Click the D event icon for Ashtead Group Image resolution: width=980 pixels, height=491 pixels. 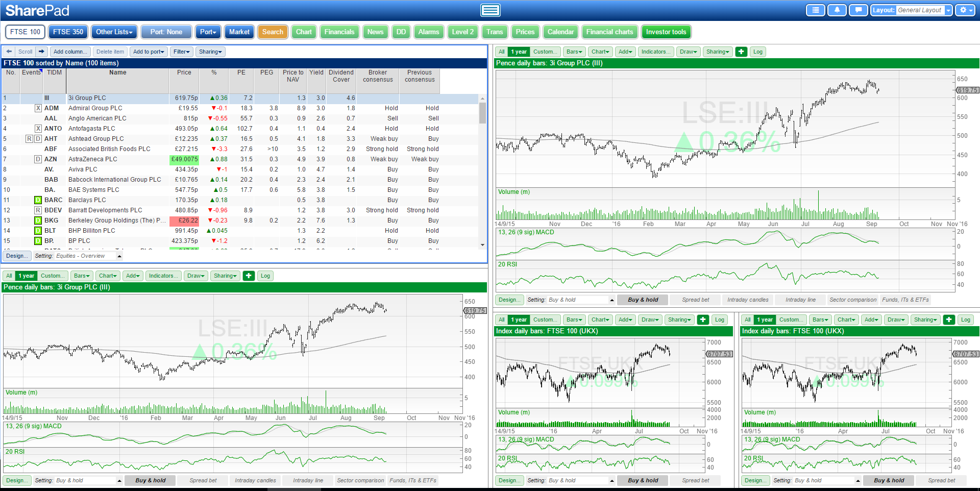38,139
